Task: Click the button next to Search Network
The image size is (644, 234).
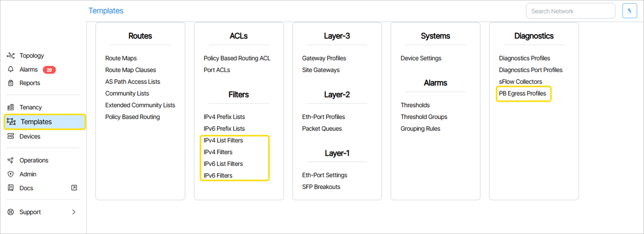Action: click(x=629, y=11)
